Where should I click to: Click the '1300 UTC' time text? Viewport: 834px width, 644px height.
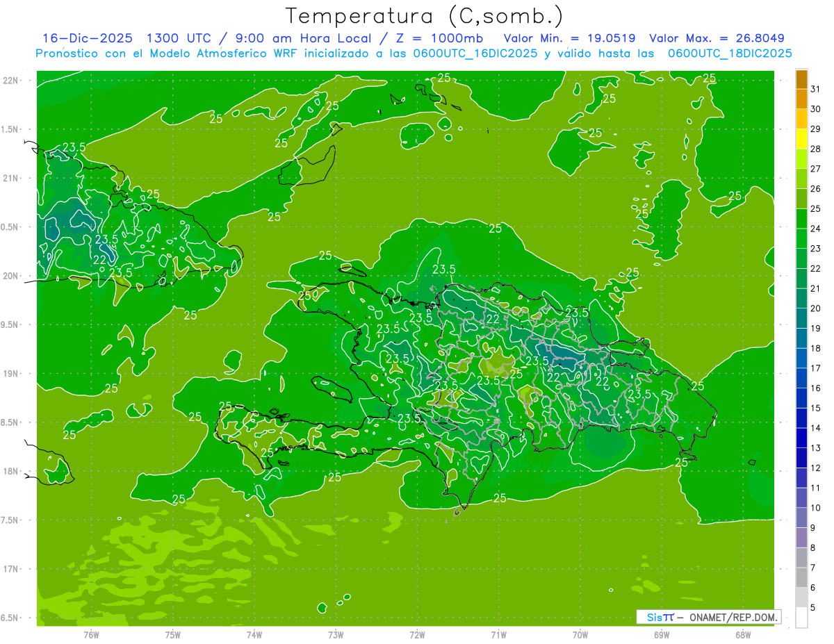(179, 38)
